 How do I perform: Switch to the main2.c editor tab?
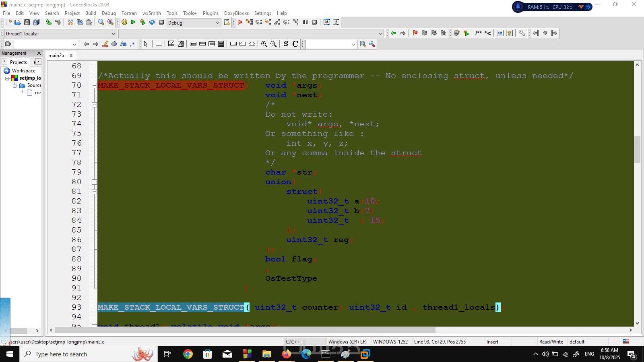click(x=57, y=56)
